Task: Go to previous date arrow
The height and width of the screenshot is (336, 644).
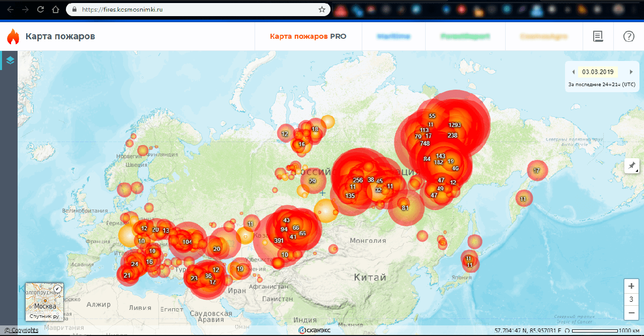Action: 573,72
